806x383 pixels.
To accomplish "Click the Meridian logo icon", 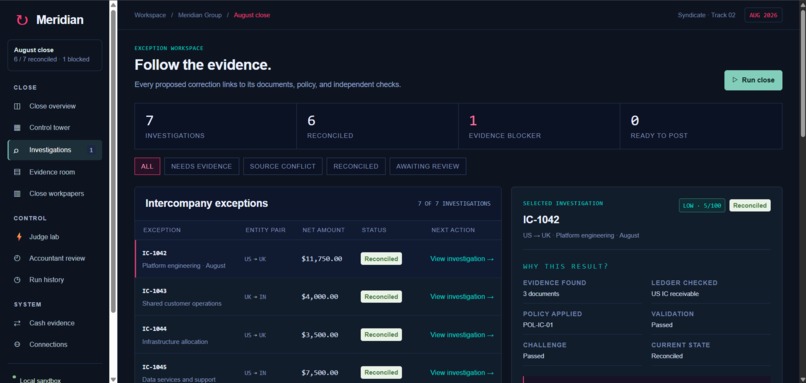I will [22, 20].
